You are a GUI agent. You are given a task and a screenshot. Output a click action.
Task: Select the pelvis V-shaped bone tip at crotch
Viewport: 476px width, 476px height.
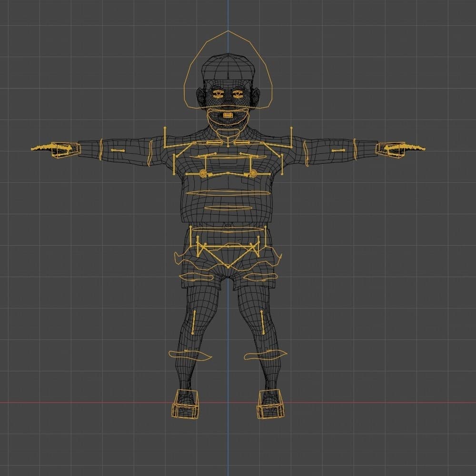[x=228, y=267]
